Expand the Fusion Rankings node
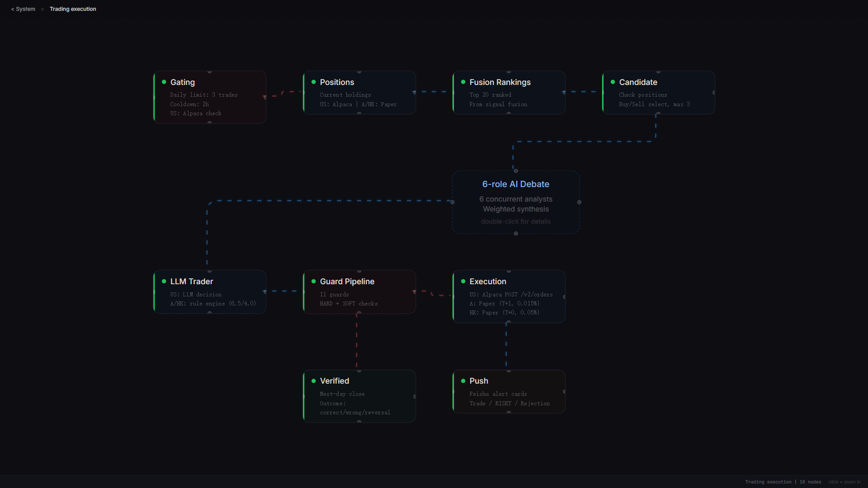This screenshot has height=488, width=868. [x=509, y=92]
